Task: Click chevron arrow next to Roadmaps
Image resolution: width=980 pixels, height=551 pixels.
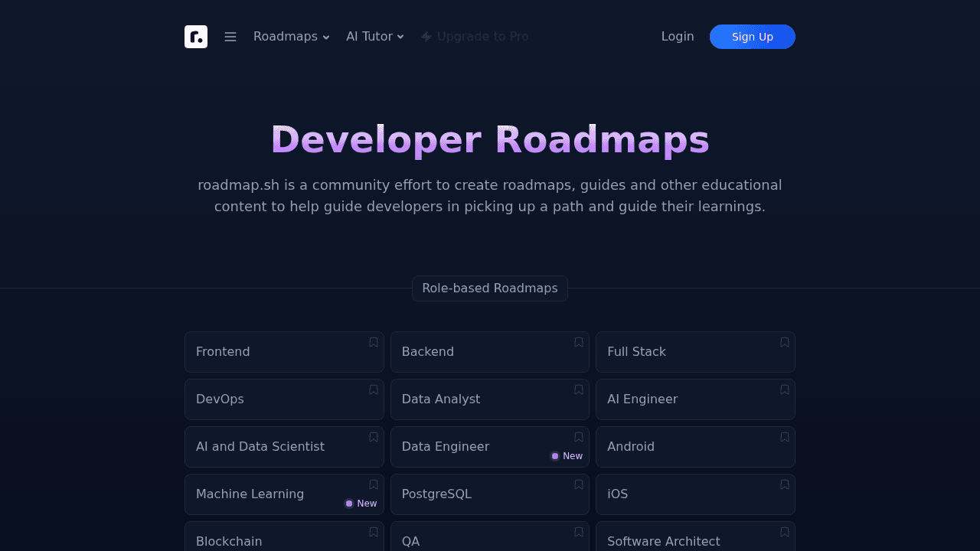Action: pos(326,37)
